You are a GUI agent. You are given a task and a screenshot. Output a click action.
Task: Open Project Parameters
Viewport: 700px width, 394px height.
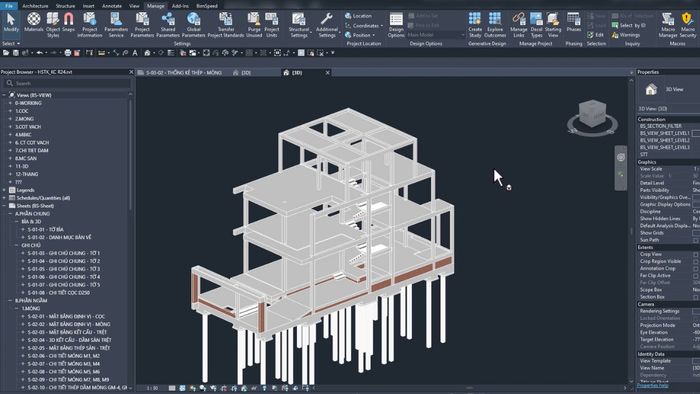point(142,25)
